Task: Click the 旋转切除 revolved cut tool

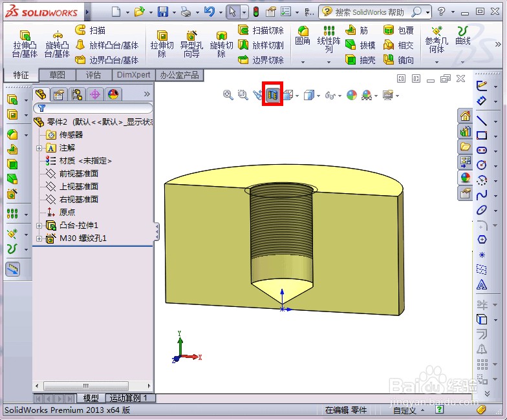Action: 221,44
